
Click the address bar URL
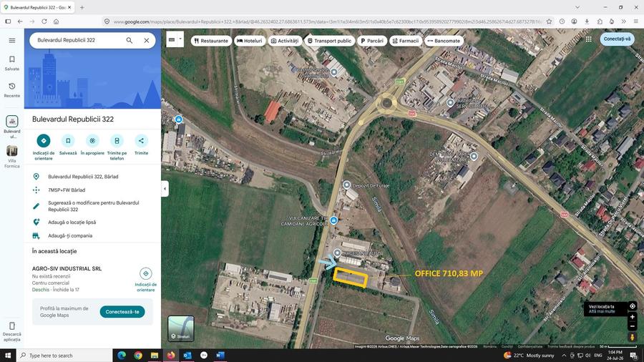[327, 21]
